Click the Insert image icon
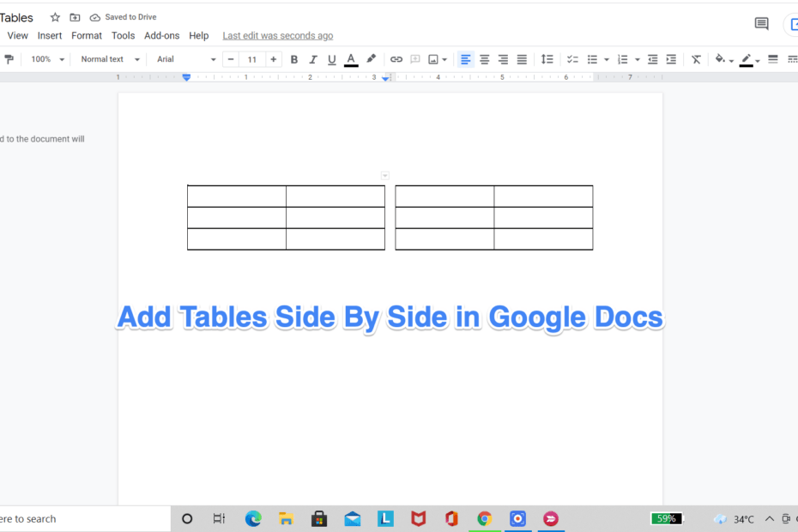798x532 pixels. pos(433,59)
